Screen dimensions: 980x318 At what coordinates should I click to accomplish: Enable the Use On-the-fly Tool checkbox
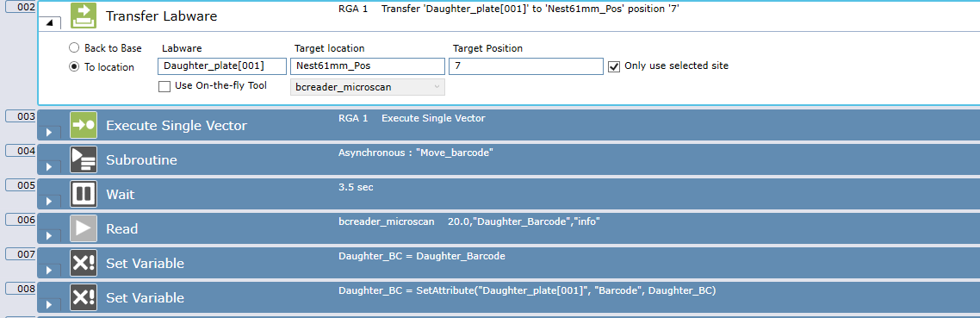click(164, 86)
